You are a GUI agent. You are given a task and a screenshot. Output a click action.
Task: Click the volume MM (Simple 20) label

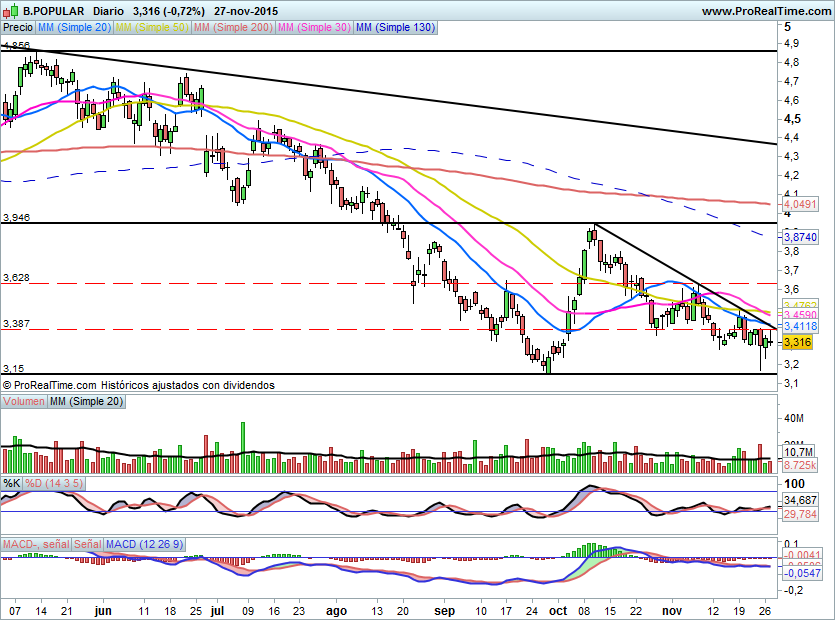click(x=86, y=401)
